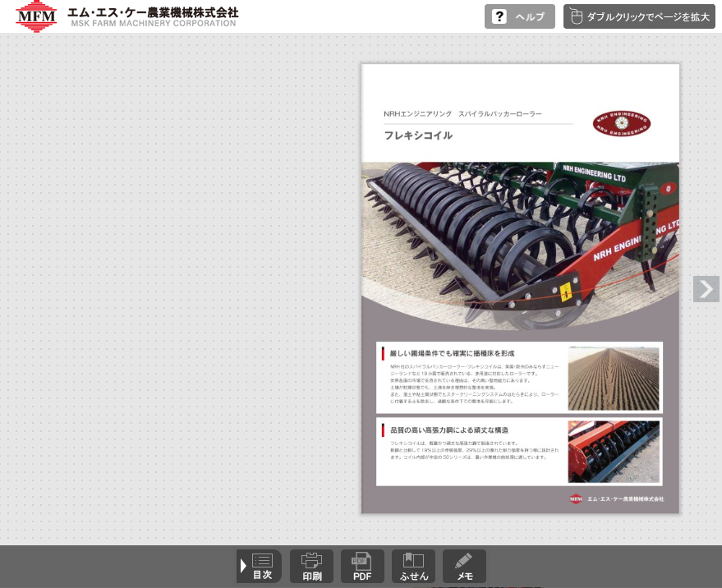Add a ふせん sticky bookmark

(x=413, y=567)
